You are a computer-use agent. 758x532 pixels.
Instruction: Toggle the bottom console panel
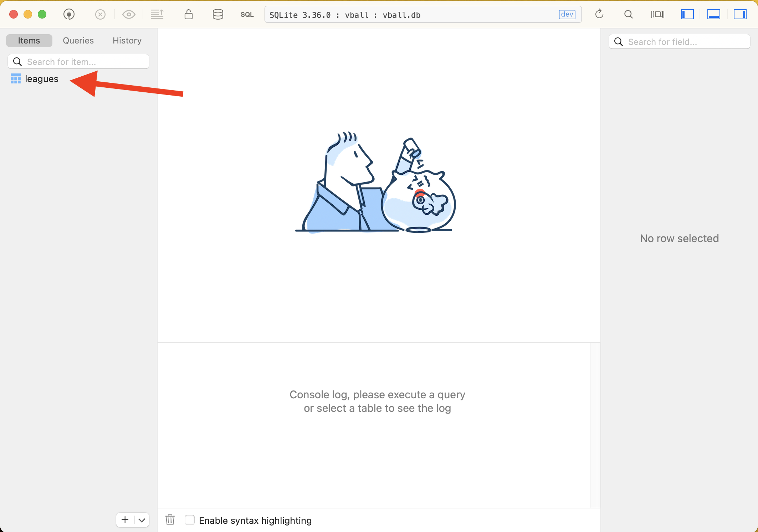click(x=713, y=14)
